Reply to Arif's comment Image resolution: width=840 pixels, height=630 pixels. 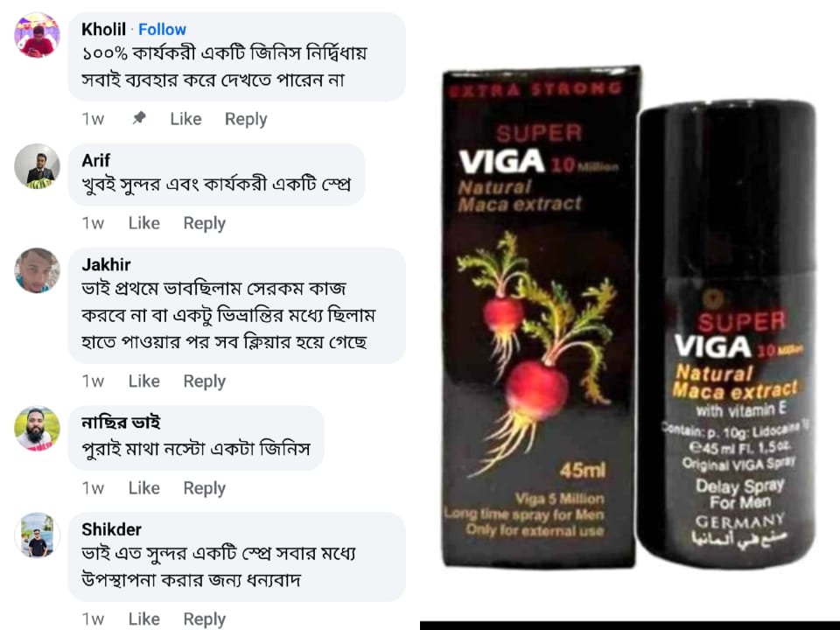(205, 223)
